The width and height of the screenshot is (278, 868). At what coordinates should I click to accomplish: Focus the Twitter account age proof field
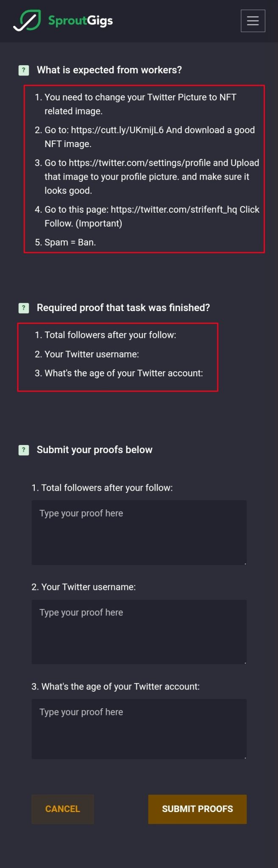pos(139,729)
